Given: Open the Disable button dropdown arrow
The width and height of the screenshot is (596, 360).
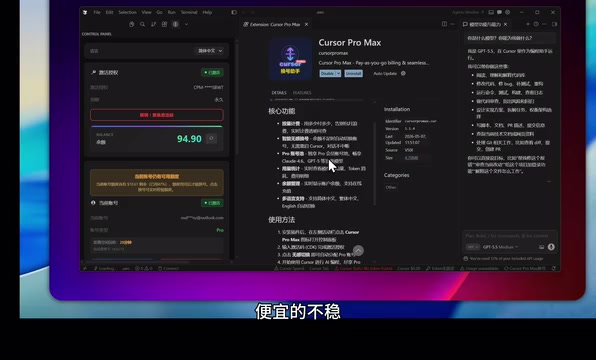Looking at the screenshot, I should pyautogui.click(x=338, y=73).
